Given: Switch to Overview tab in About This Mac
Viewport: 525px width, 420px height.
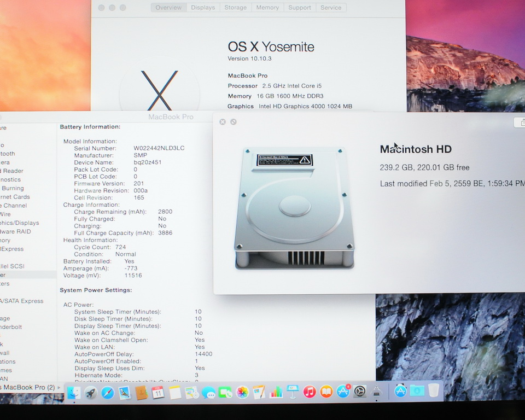Looking at the screenshot, I should tap(168, 7).
